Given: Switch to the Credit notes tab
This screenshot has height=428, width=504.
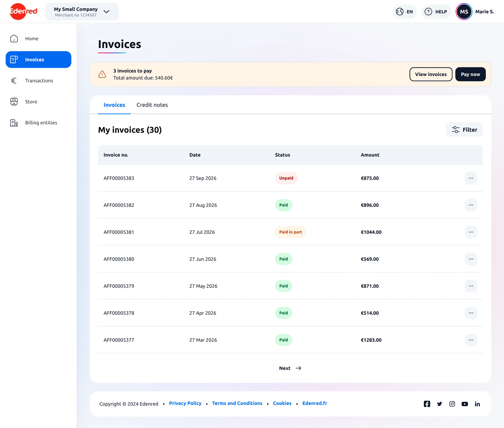Looking at the screenshot, I should pos(152,105).
